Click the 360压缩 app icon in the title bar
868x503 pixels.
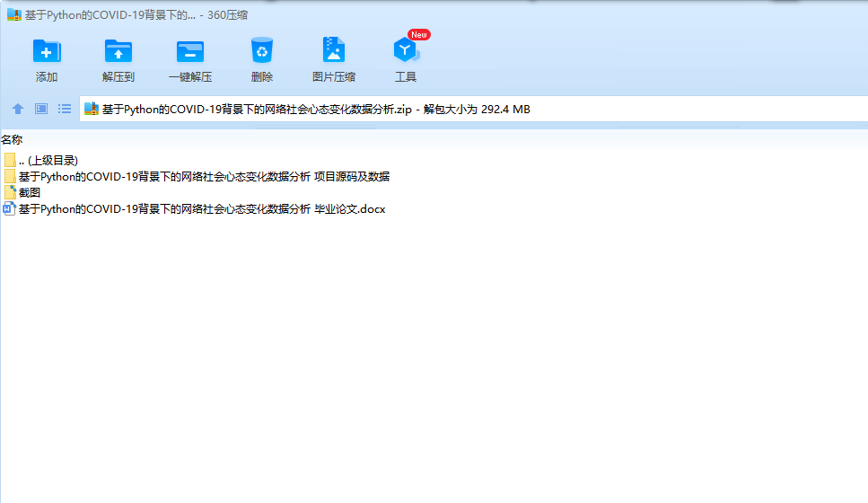pyautogui.click(x=13, y=15)
